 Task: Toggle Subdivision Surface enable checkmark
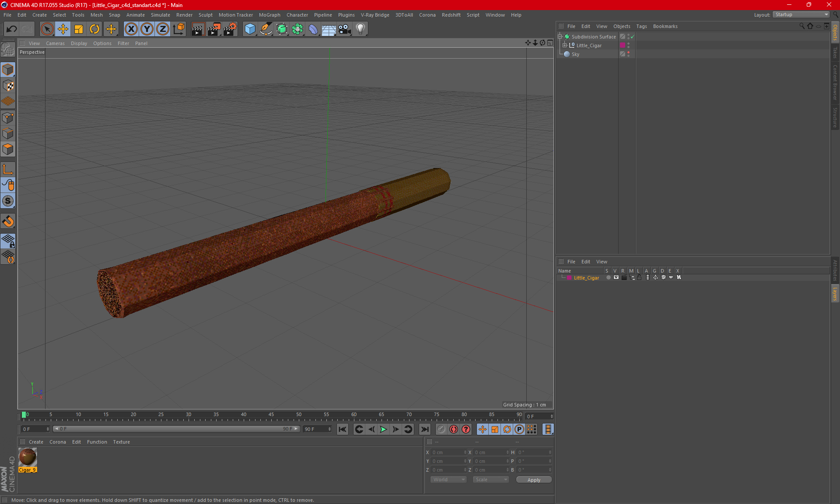[632, 37]
